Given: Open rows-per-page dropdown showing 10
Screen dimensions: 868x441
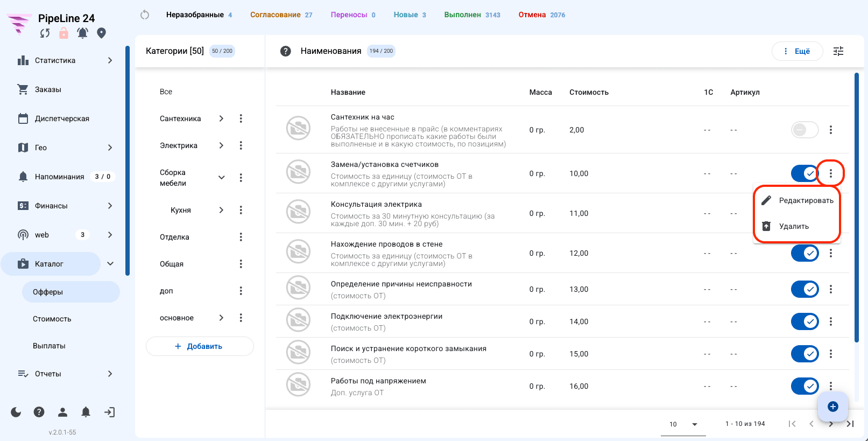Looking at the screenshot, I should (x=683, y=424).
